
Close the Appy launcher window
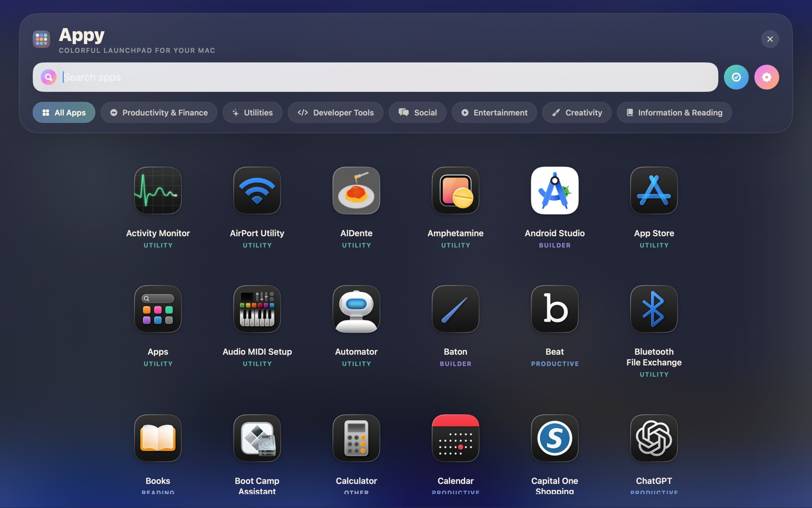pos(770,39)
